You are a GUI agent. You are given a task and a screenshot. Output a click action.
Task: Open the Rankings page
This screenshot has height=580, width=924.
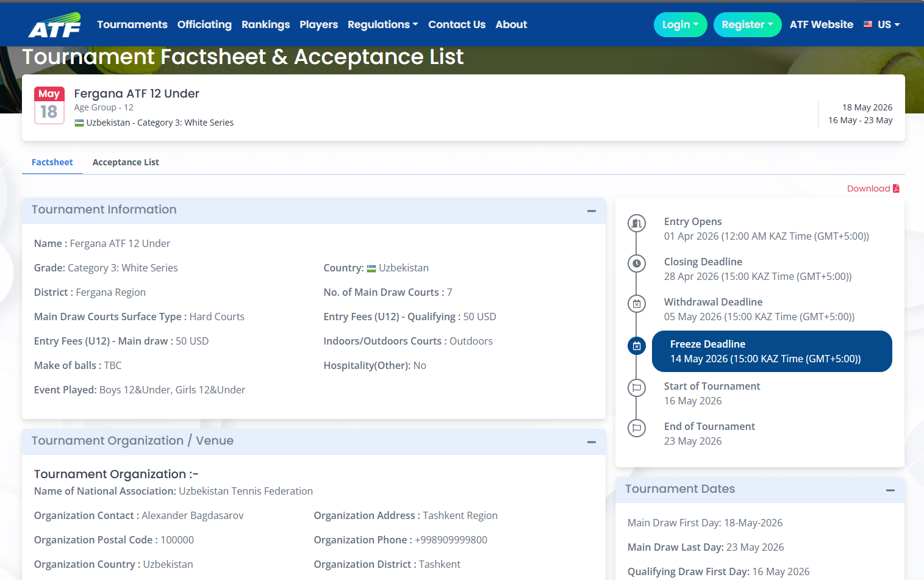(x=266, y=24)
